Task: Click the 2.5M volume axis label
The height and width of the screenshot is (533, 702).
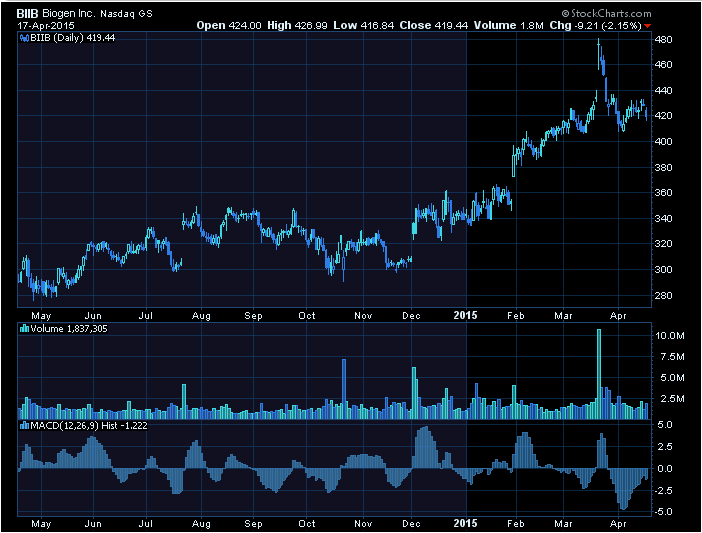Action: click(x=672, y=399)
